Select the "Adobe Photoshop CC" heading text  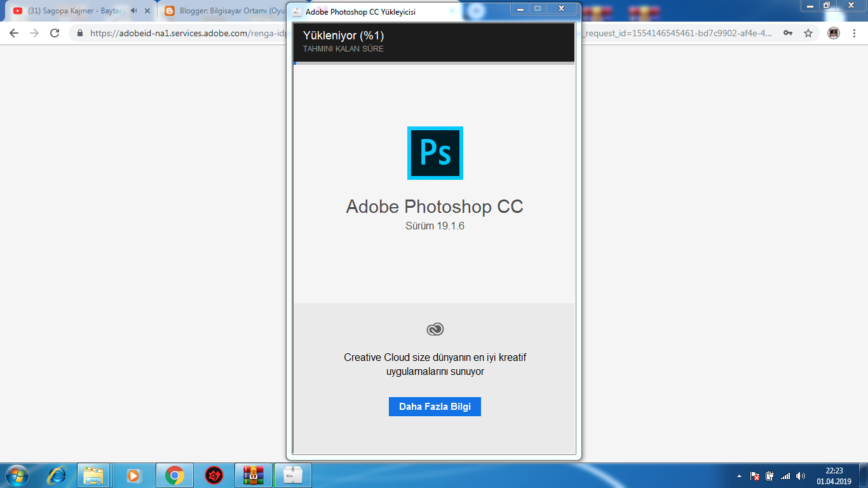click(x=435, y=207)
